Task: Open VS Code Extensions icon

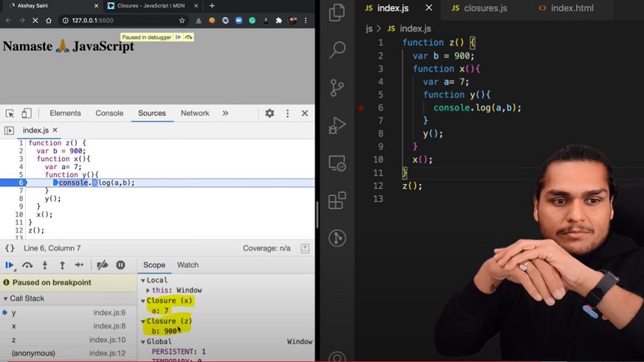Action: click(x=338, y=200)
